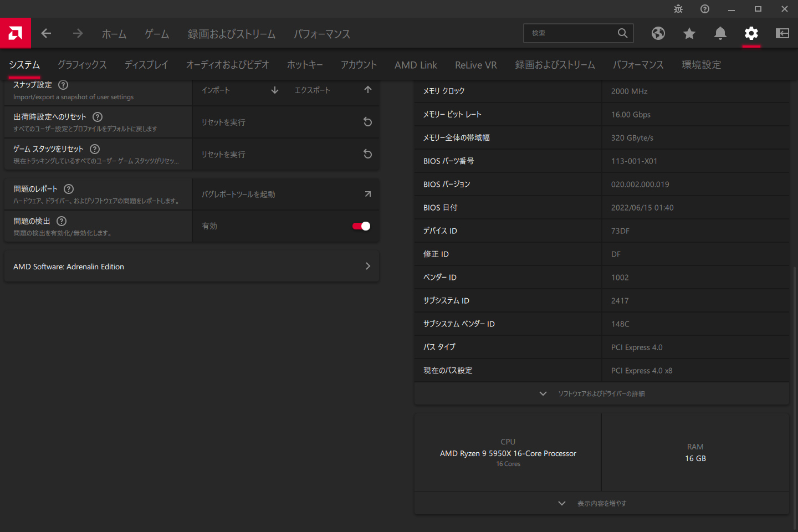
Task: Click reset icon for 出荷時設定へのリセット
Action: point(367,122)
